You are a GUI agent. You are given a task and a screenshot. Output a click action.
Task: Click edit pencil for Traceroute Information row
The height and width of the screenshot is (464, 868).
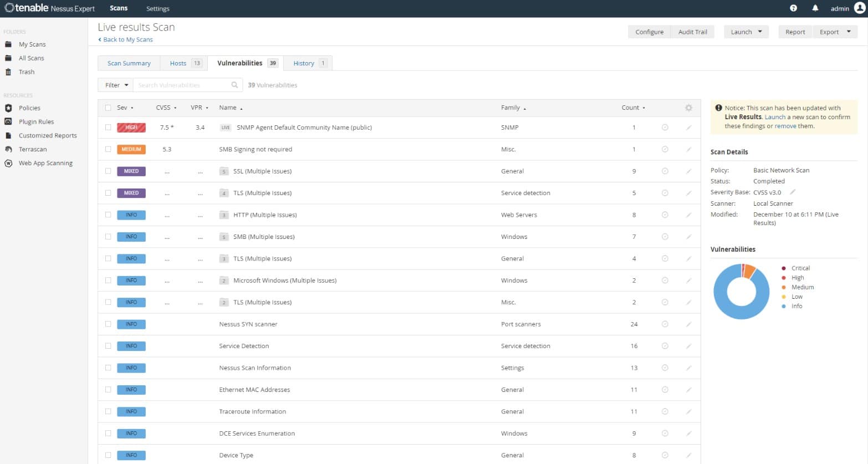click(x=688, y=411)
